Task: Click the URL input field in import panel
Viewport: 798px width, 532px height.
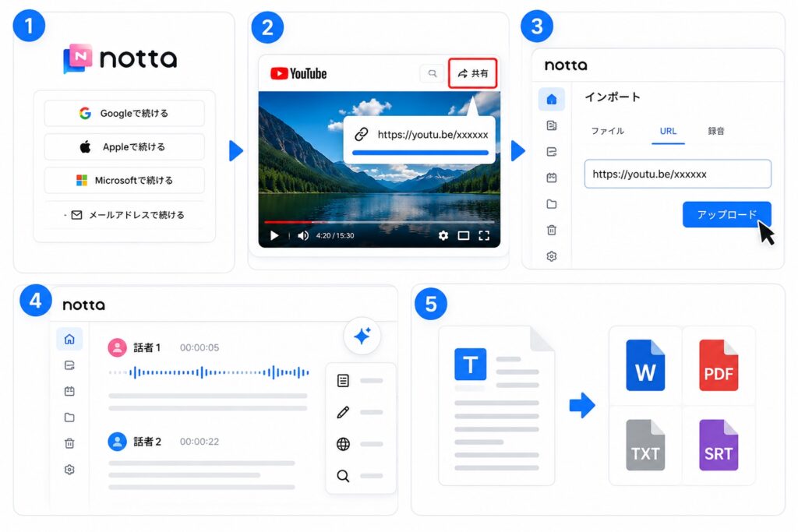Action: (x=678, y=174)
